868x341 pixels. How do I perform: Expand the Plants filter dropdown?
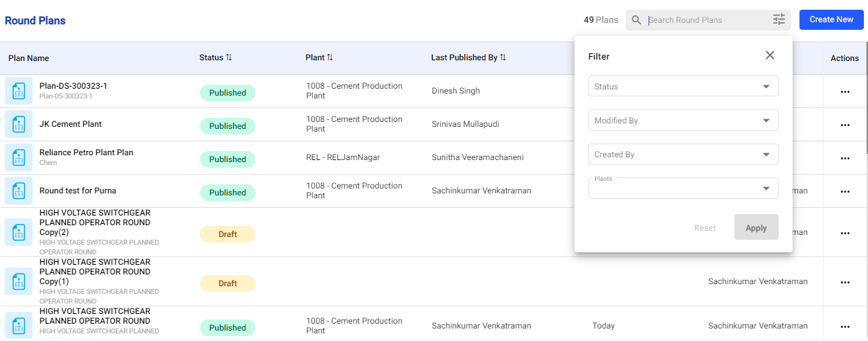[x=683, y=189]
